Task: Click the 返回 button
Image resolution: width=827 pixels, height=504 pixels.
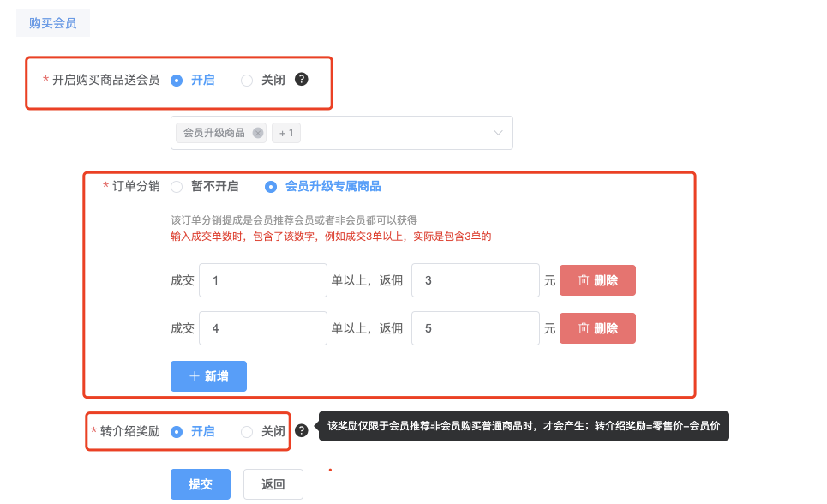Action: click(273, 484)
